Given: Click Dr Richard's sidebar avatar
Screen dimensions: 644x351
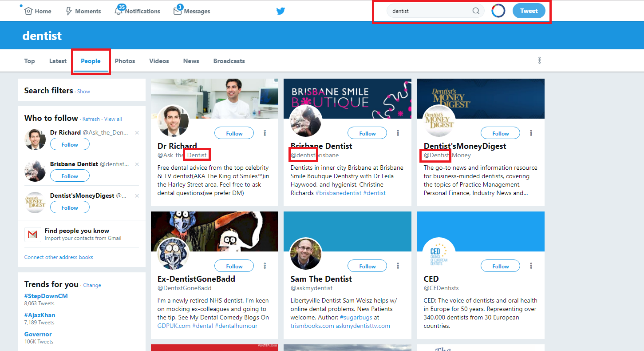Looking at the screenshot, I should tap(35, 139).
